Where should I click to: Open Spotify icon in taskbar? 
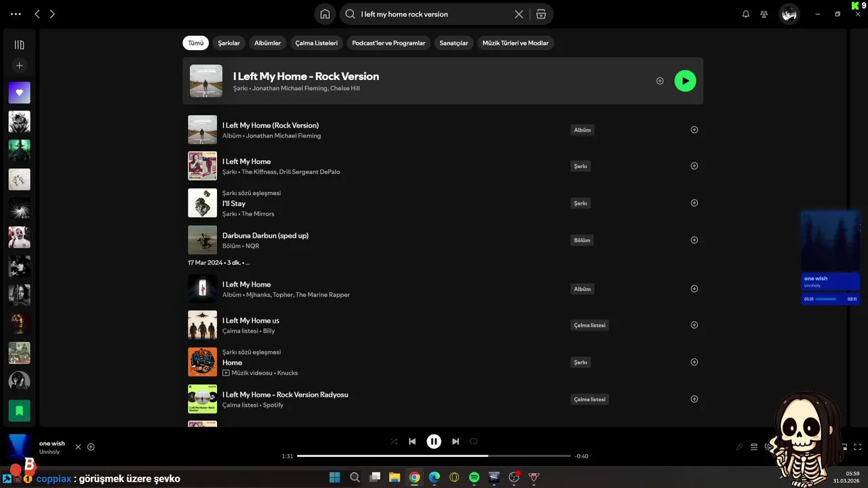pyautogui.click(x=474, y=477)
